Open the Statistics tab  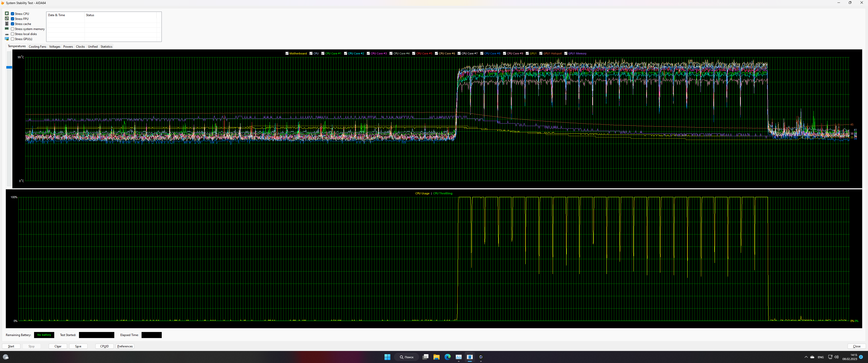(x=106, y=46)
